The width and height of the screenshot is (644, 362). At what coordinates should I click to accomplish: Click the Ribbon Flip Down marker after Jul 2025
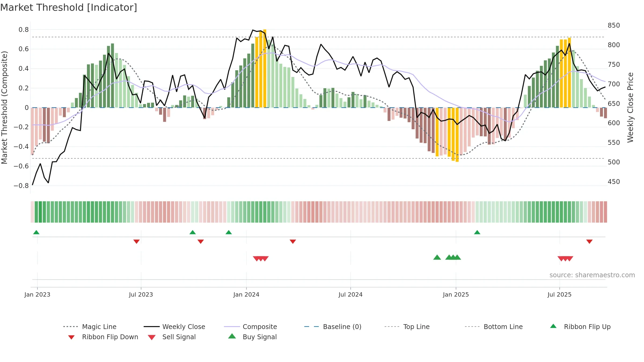(589, 242)
